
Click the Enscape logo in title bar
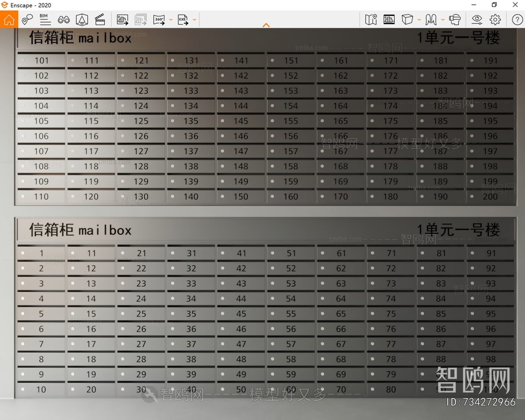pyautogui.click(x=5, y=5)
